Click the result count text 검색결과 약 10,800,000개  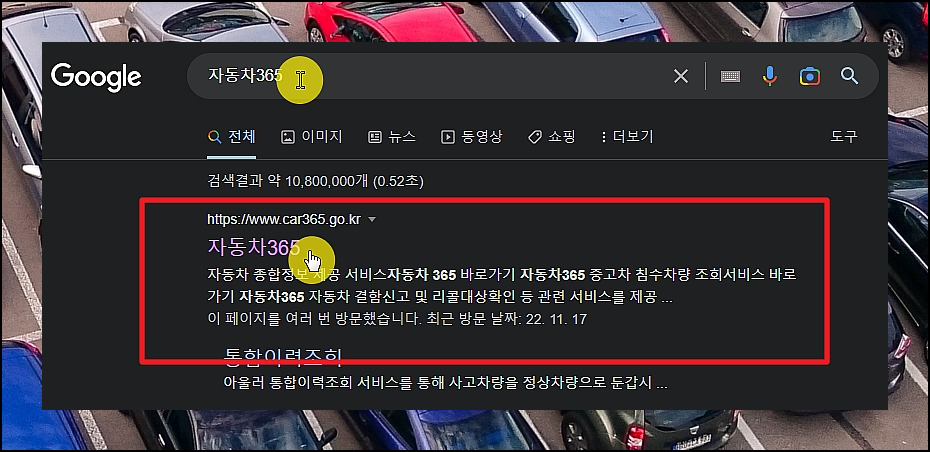point(315,180)
